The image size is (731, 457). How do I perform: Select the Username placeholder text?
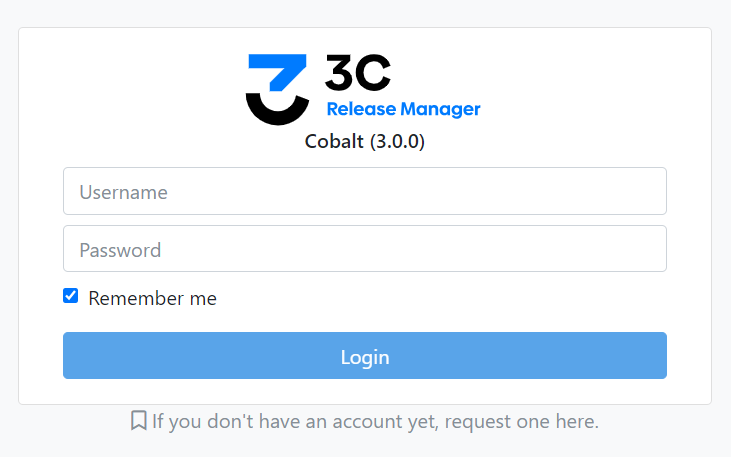123,192
